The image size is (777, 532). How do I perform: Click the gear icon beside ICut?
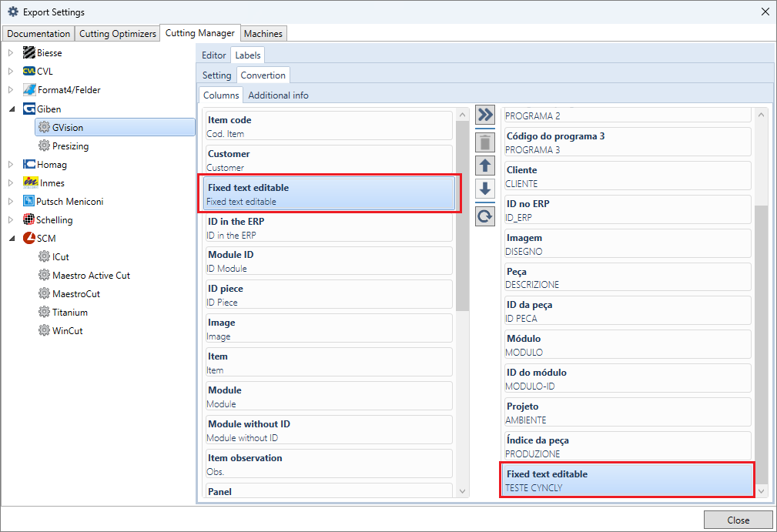click(44, 256)
